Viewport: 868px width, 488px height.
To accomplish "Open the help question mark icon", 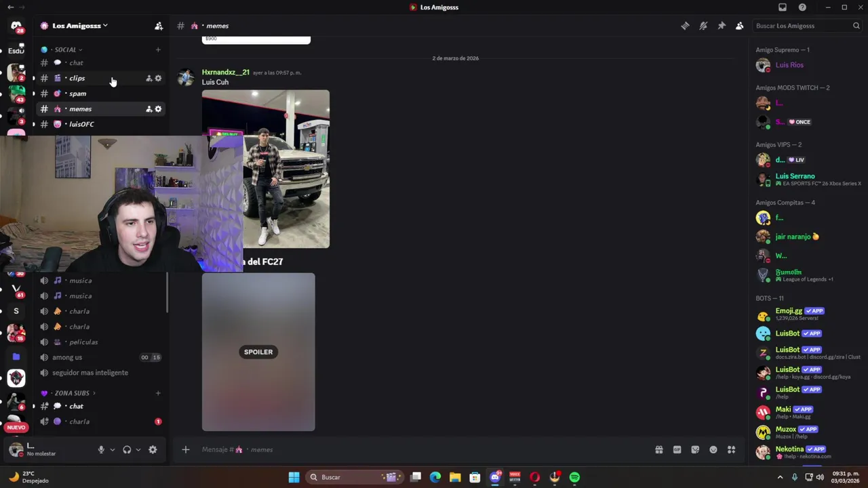I will click(x=803, y=7).
